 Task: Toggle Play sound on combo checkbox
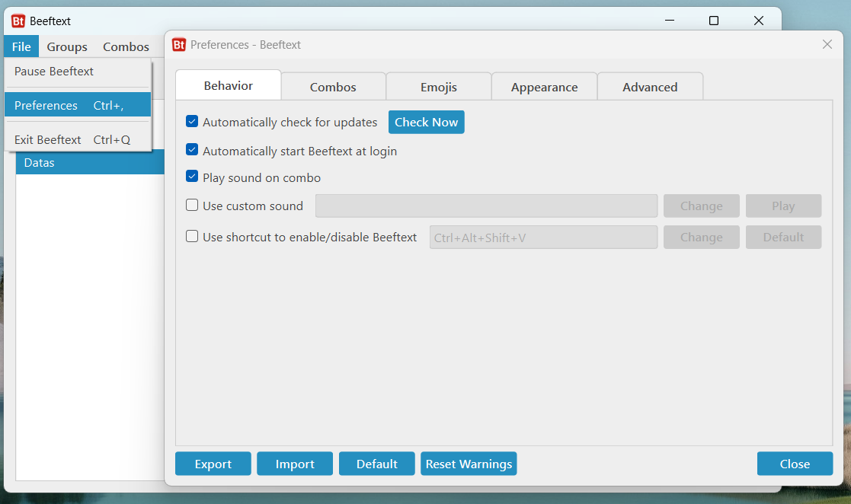pos(192,177)
